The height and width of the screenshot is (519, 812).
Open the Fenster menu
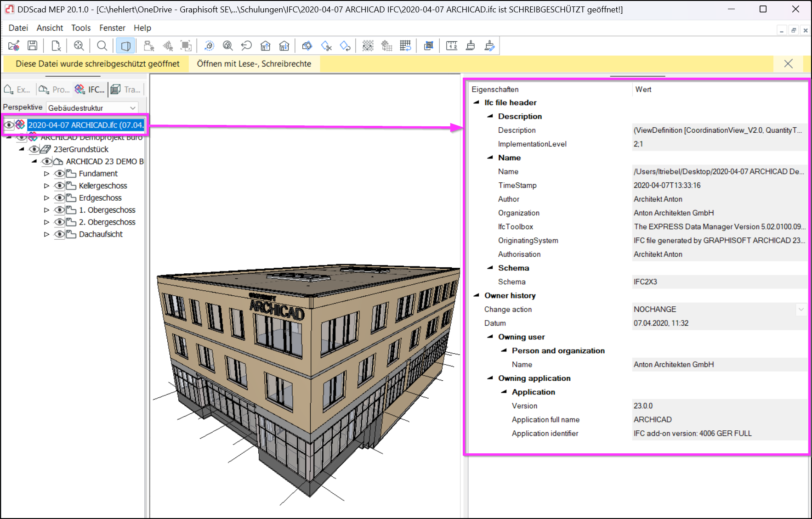click(112, 28)
